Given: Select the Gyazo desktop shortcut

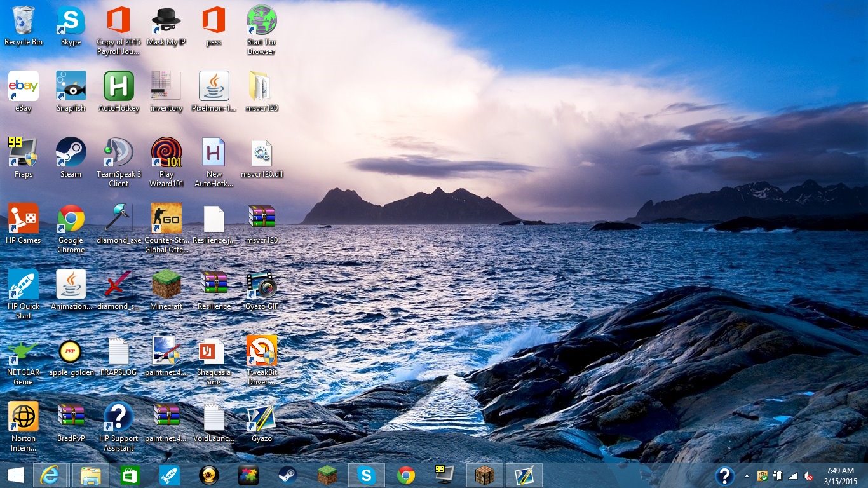Looking at the screenshot, I should pyautogui.click(x=262, y=422).
